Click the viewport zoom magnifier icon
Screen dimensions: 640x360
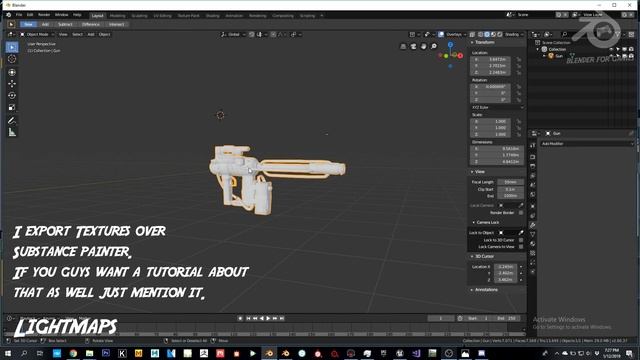click(434, 47)
